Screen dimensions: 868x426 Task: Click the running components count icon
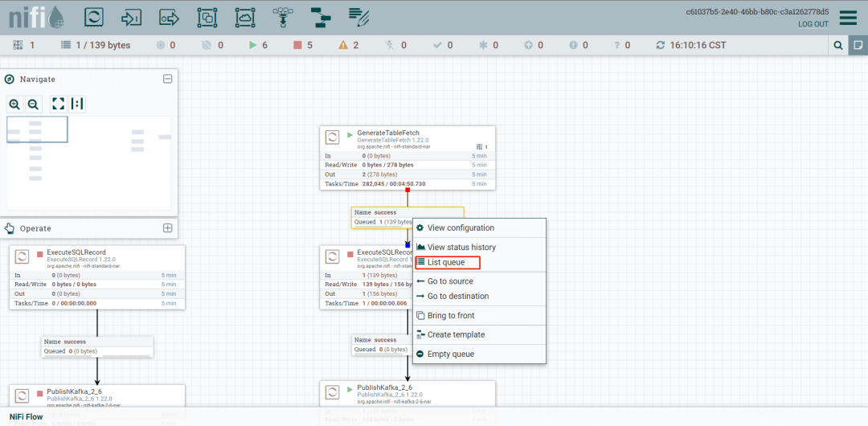[253, 45]
